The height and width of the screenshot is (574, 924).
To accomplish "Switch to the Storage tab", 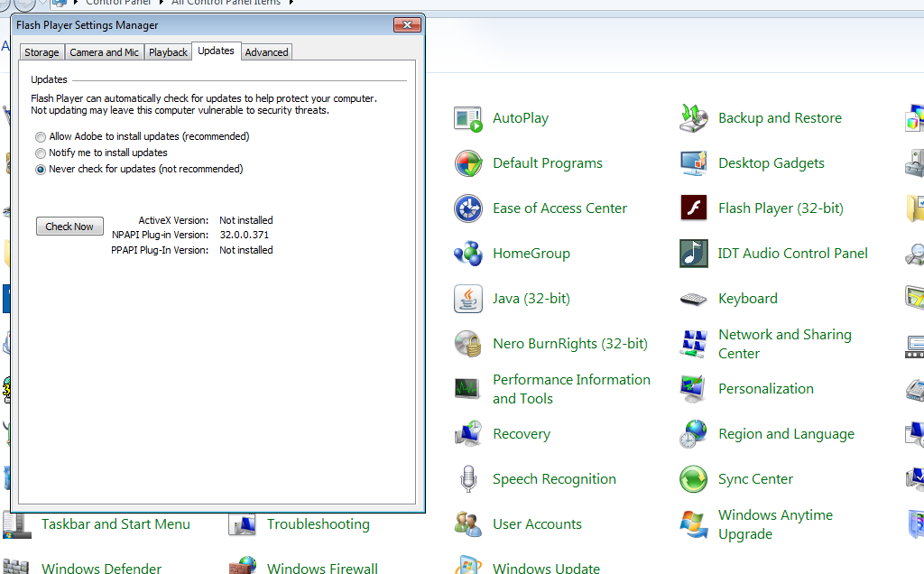I will pos(42,51).
